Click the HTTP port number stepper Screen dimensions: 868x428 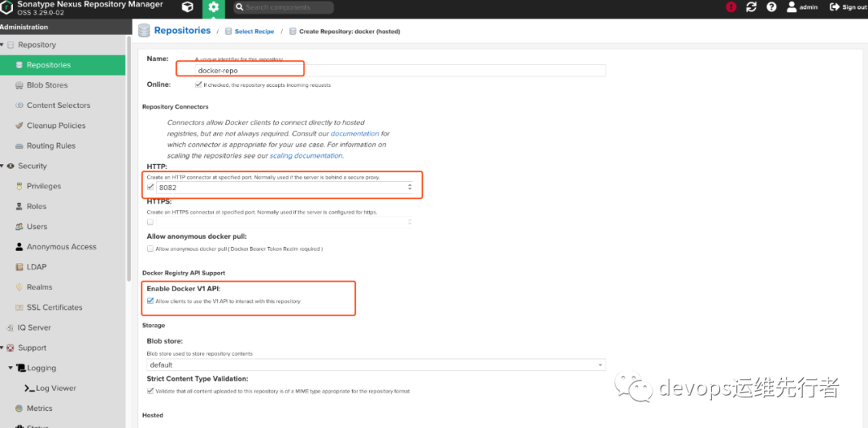point(410,187)
